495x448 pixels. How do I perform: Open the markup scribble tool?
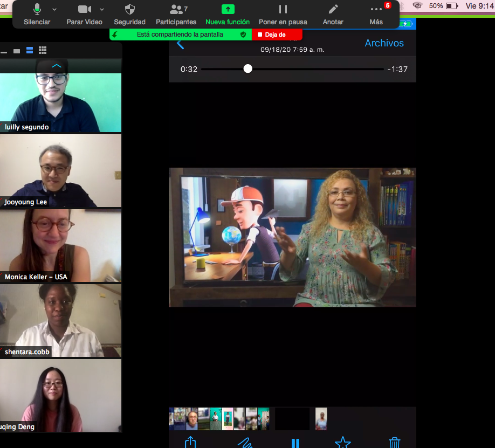(x=245, y=442)
